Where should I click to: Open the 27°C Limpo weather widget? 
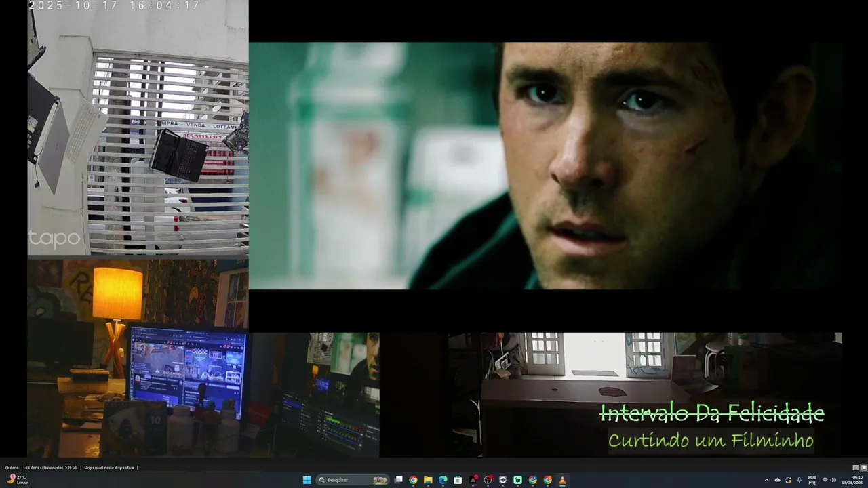pos(17,480)
